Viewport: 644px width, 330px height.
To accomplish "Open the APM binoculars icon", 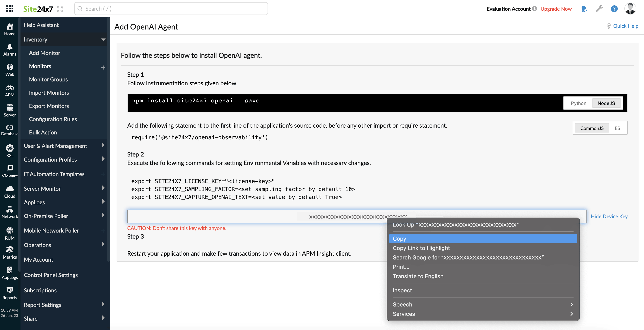I will click(9, 90).
